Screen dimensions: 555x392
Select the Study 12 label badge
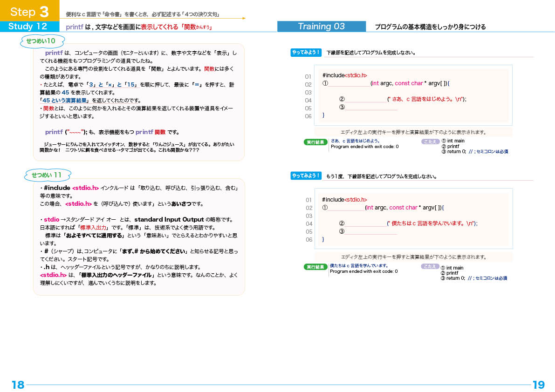point(27,27)
